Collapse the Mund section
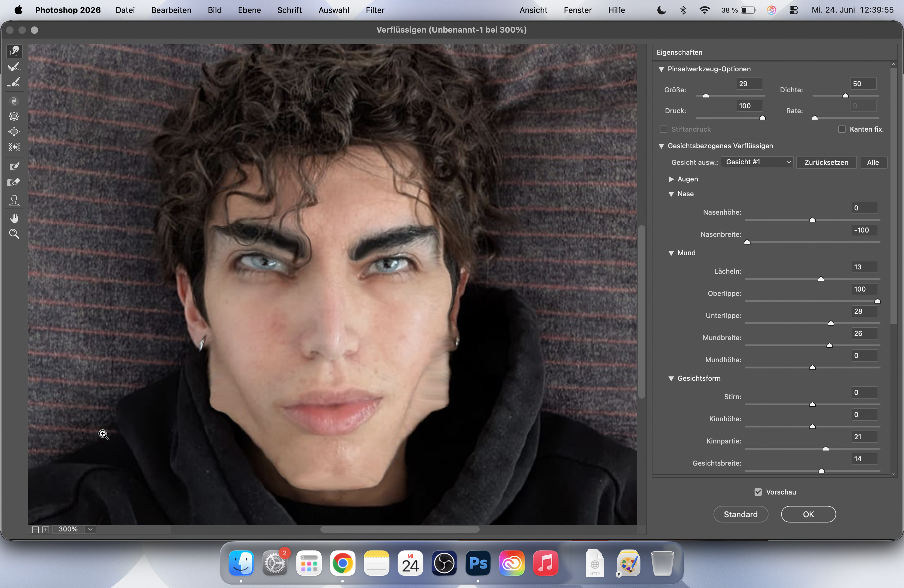This screenshot has height=588, width=904. click(671, 253)
